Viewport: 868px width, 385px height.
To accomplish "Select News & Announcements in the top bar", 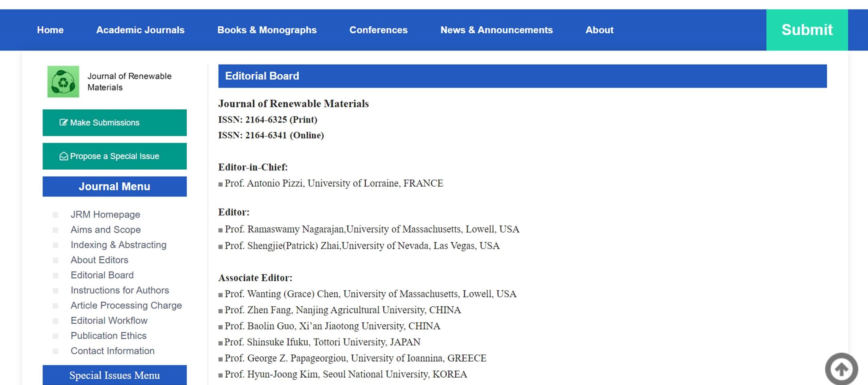I will point(497,30).
